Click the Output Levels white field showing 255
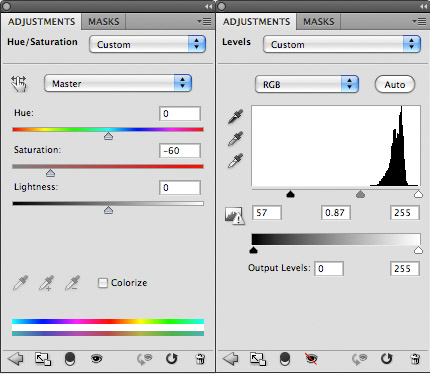Viewport: 430px width, 374px height. tap(405, 269)
